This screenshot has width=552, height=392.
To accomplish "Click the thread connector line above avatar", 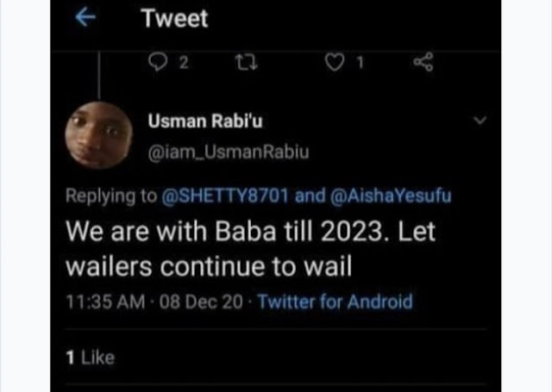I will click(x=99, y=76).
